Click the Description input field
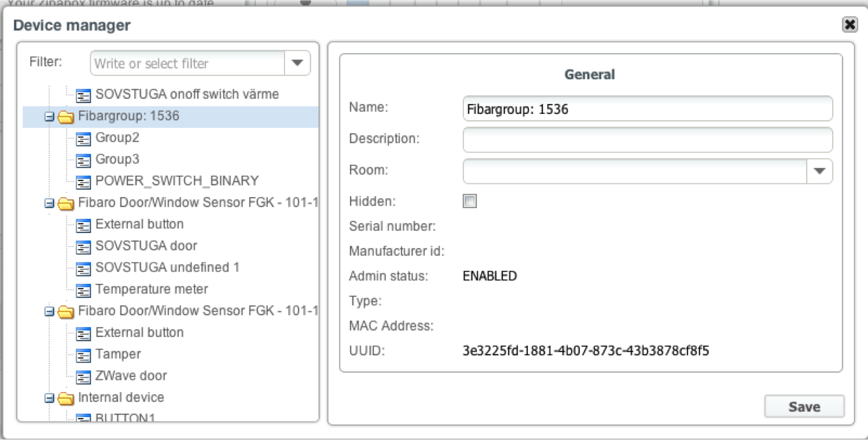Image resolution: width=868 pixels, height=440 pixels. tap(648, 140)
